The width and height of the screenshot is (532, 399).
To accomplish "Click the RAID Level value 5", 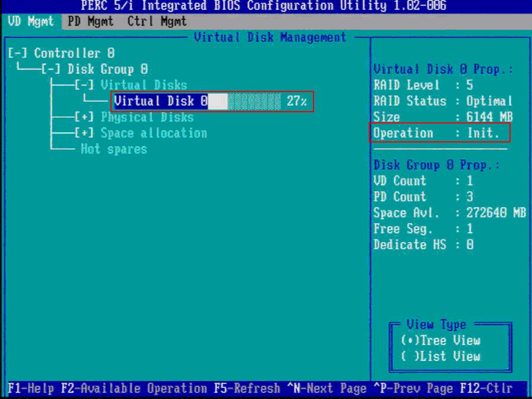I will pos(470,85).
